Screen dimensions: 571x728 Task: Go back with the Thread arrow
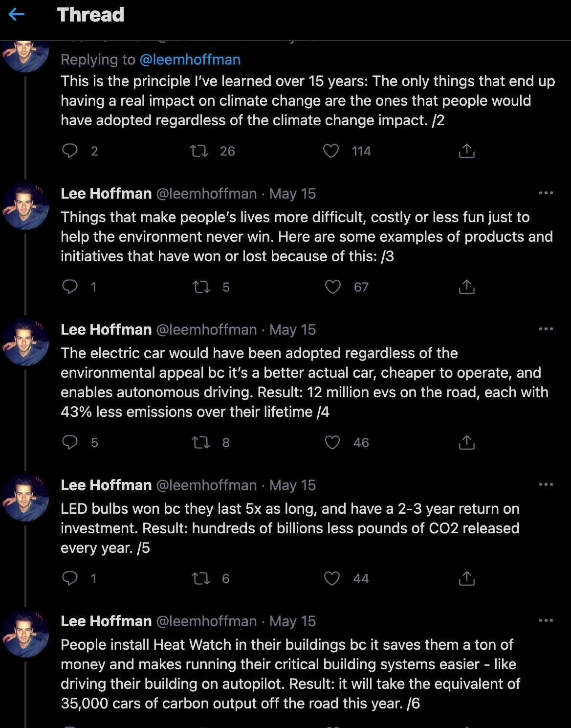[x=17, y=15]
